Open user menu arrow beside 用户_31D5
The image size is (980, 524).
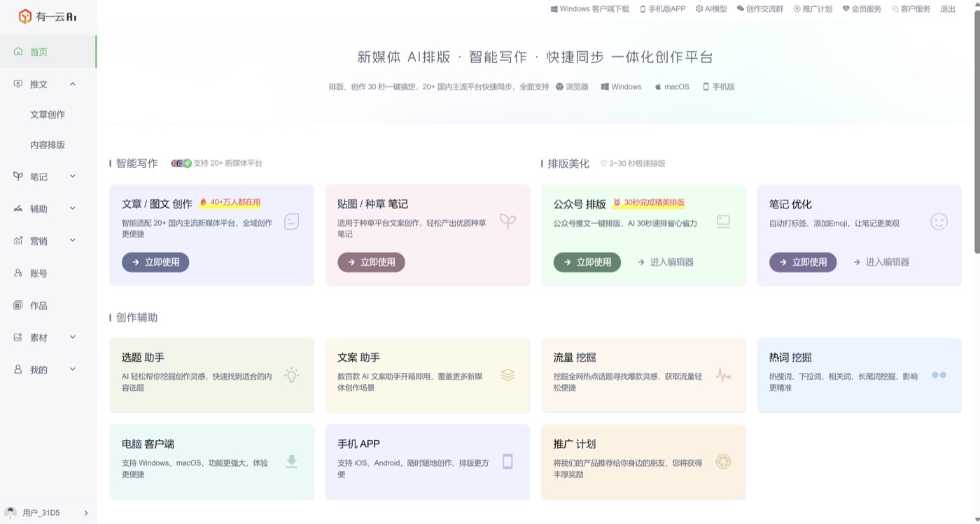[x=86, y=513]
